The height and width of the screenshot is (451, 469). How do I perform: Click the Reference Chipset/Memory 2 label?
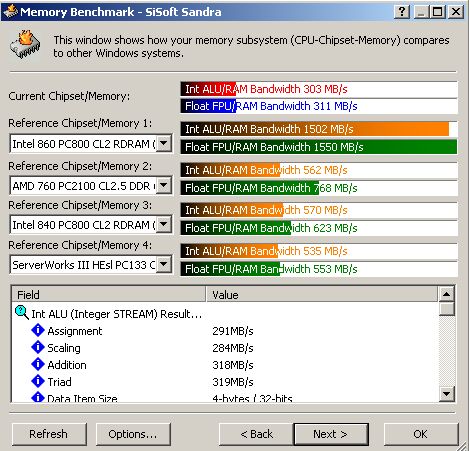[80, 166]
